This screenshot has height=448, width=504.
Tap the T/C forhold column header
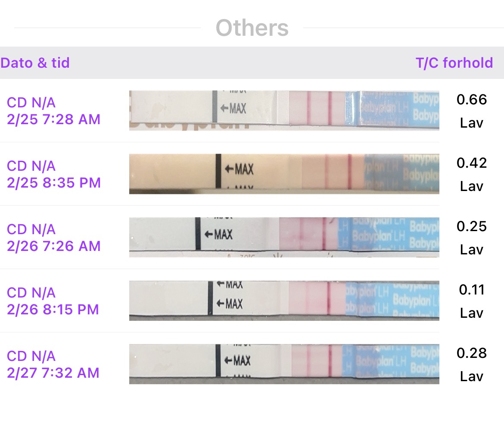[x=454, y=63]
